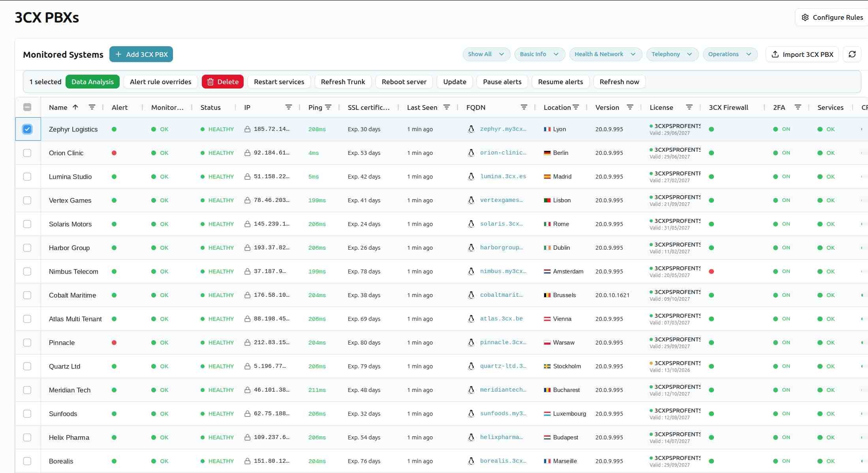This screenshot has width=868, height=473.
Task: Open the FQDN column filter icon
Action: point(524,107)
